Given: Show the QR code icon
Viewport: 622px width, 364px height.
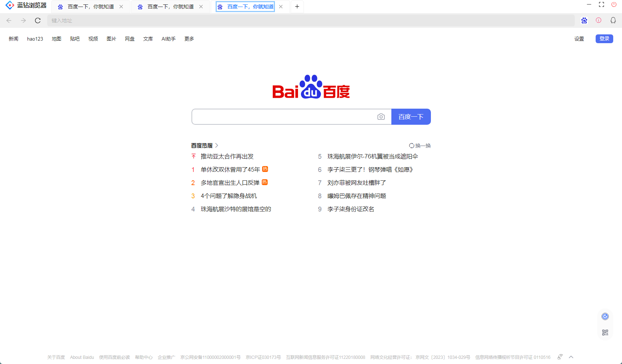Looking at the screenshot, I should point(605,333).
